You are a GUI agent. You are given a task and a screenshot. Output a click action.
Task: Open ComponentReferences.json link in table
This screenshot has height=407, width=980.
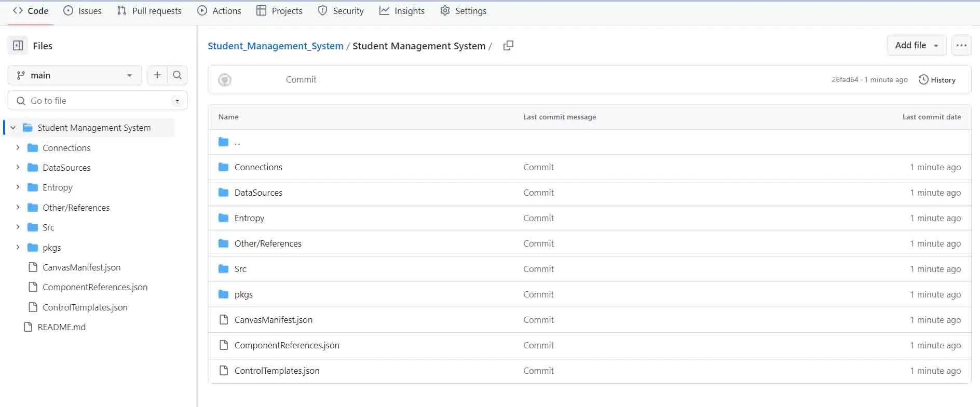click(x=287, y=345)
